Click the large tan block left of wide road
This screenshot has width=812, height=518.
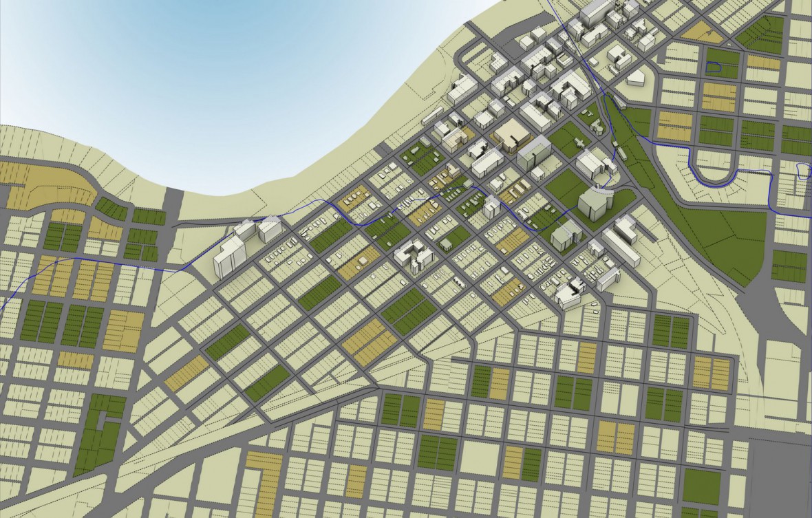pos(125,330)
